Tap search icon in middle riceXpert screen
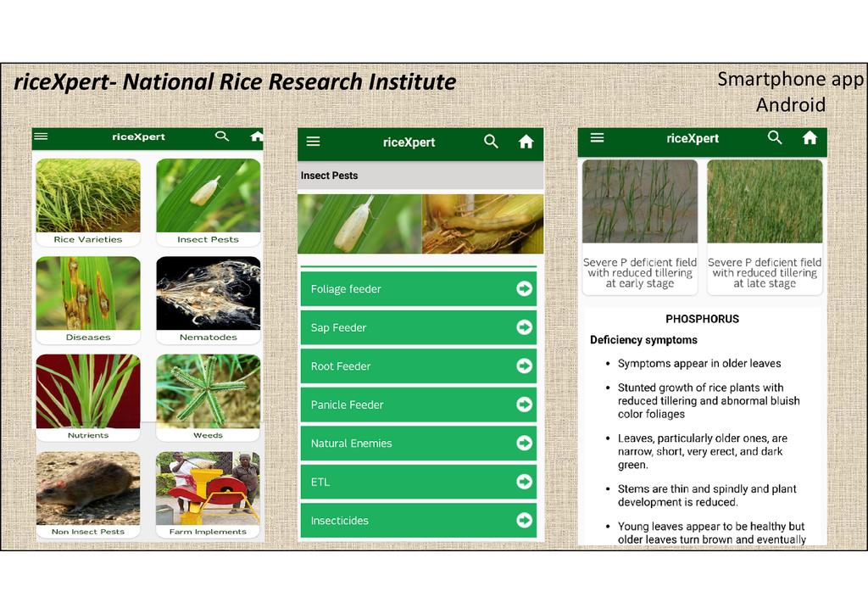868x614 pixels. click(x=491, y=142)
